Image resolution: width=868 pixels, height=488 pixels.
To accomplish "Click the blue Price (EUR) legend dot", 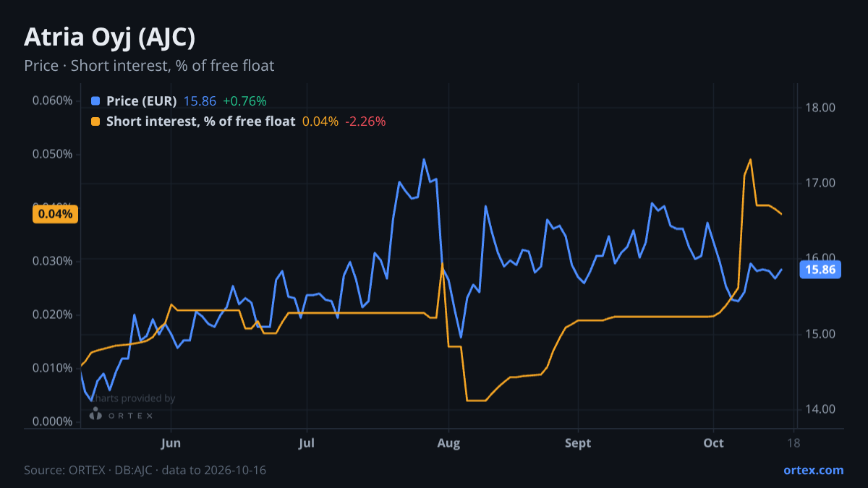I will (x=95, y=101).
